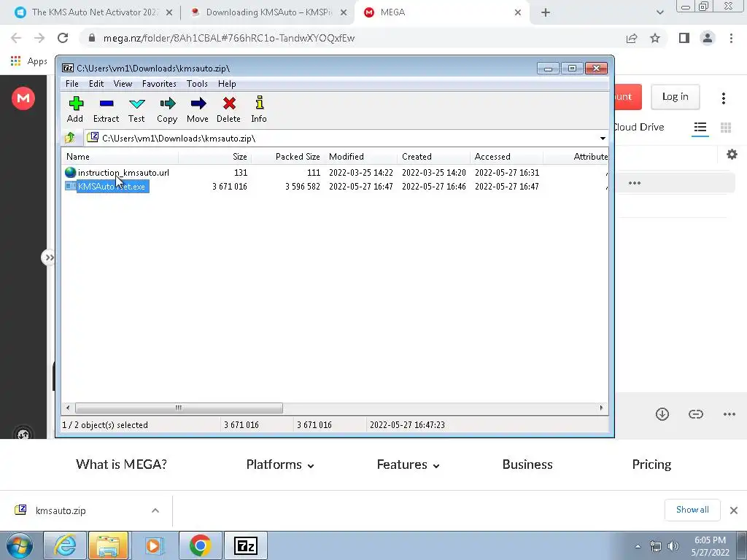Bookmark this page with the star icon
This screenshot has height=560, width=747.
(655, 38)
